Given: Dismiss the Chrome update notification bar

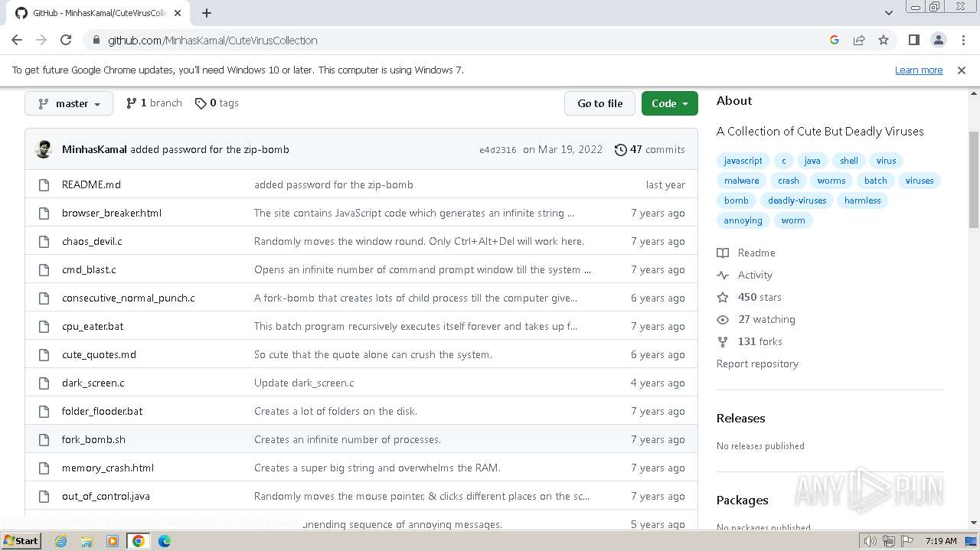Looking at the screenshot, I should click(x=962, y=70).
